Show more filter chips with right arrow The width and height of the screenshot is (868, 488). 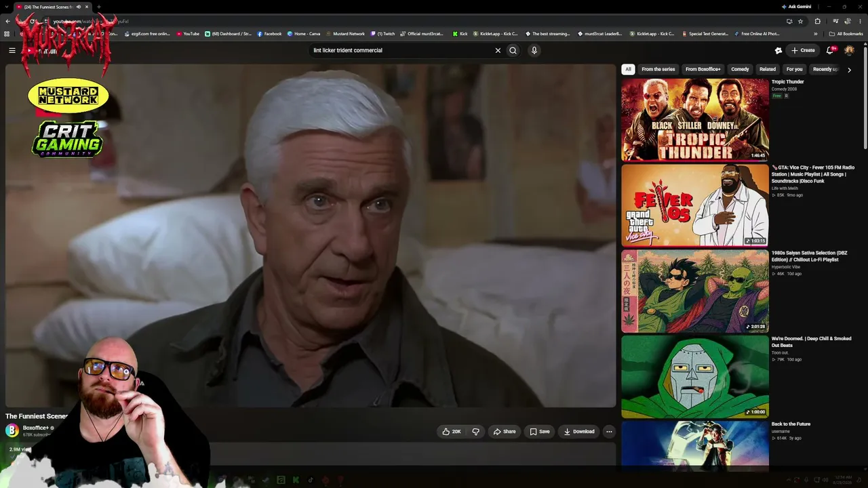pos(849,70)
